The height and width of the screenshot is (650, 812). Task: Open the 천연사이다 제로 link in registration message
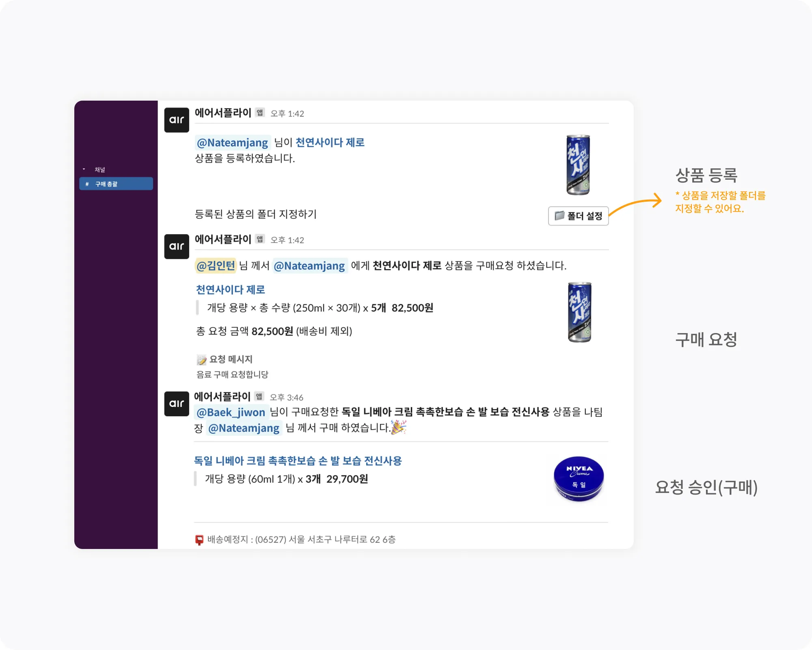(x=330, y=142)
